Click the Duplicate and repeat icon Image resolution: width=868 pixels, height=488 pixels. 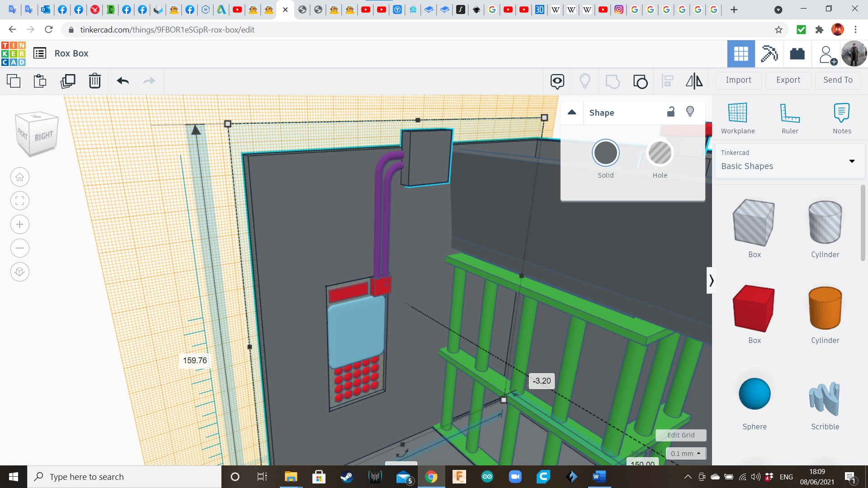(x=68, y=81)
